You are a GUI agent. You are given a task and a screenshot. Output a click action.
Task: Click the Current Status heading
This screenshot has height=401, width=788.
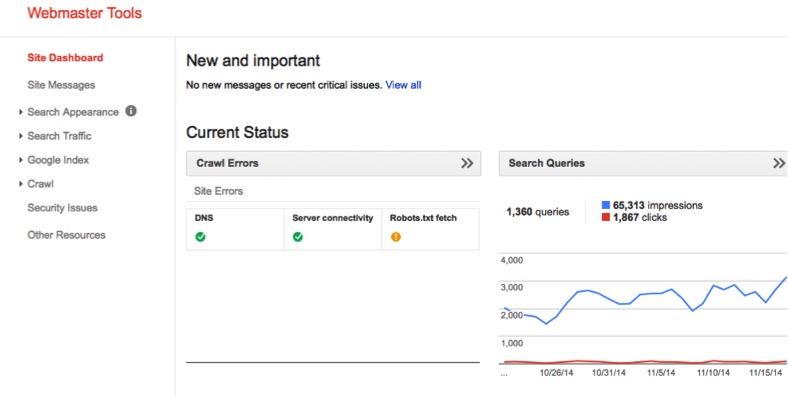[x=237, y=132]
